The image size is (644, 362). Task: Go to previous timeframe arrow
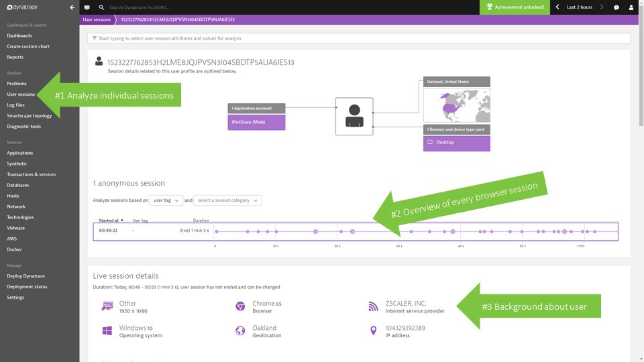(557, 7)
